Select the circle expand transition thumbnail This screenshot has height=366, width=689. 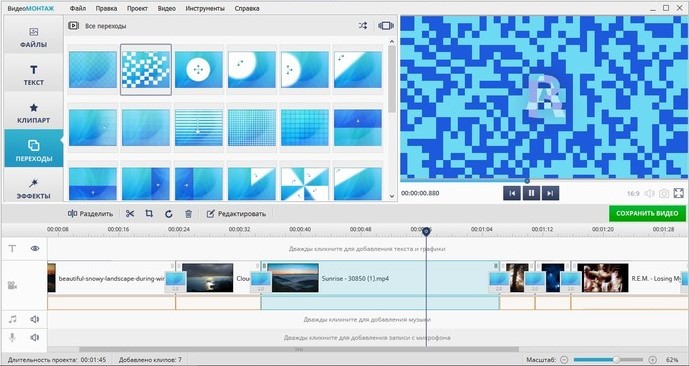click(199, 69)
